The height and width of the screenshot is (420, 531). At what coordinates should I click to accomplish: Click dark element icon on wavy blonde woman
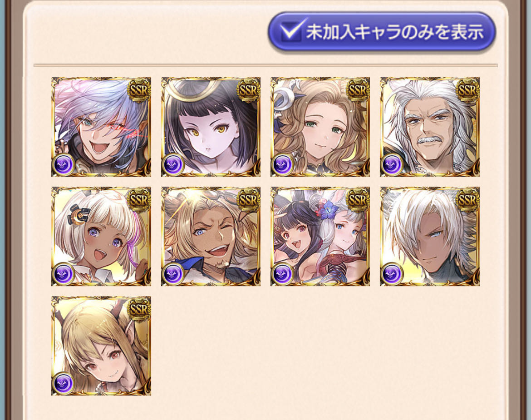(x=282, y=164)
